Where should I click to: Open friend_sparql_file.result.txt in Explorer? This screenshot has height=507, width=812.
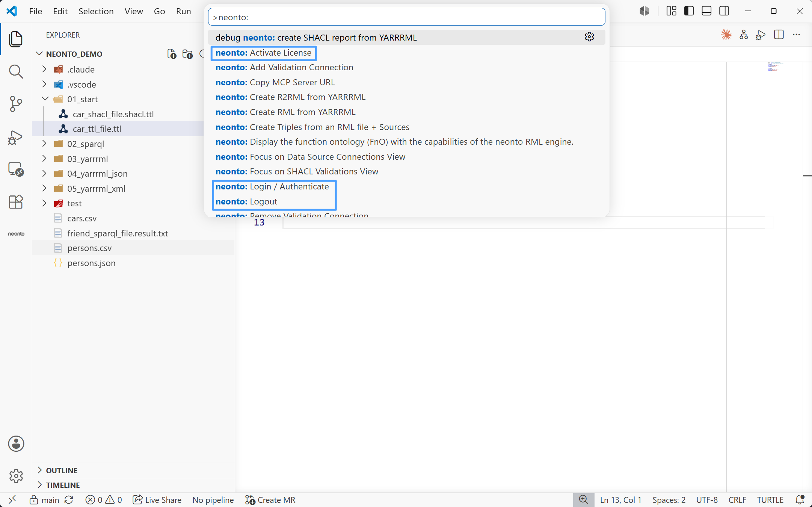click(x=117, y=233)
